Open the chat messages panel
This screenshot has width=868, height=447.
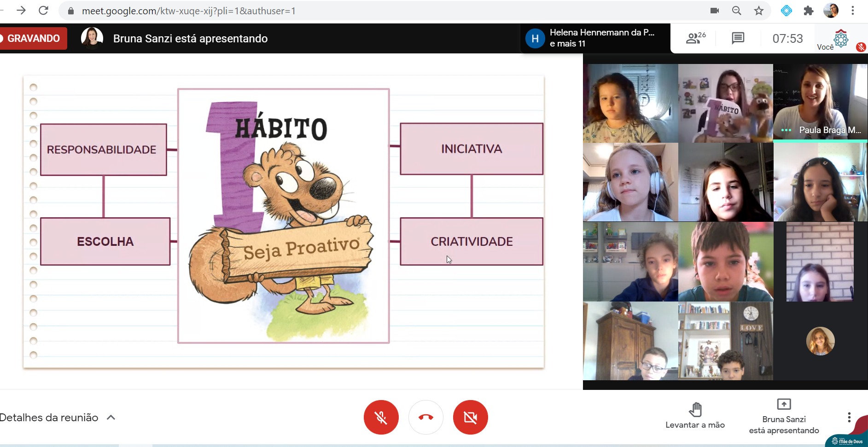(x=738, y=38)
